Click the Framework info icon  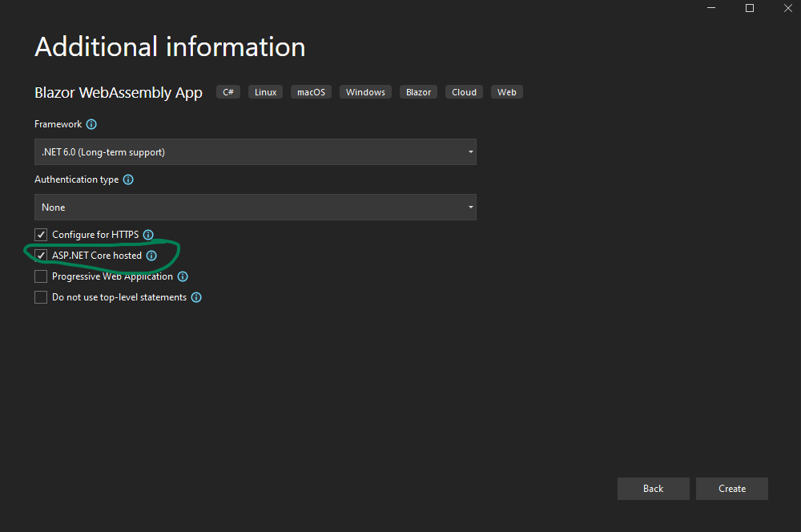(91, 124)
